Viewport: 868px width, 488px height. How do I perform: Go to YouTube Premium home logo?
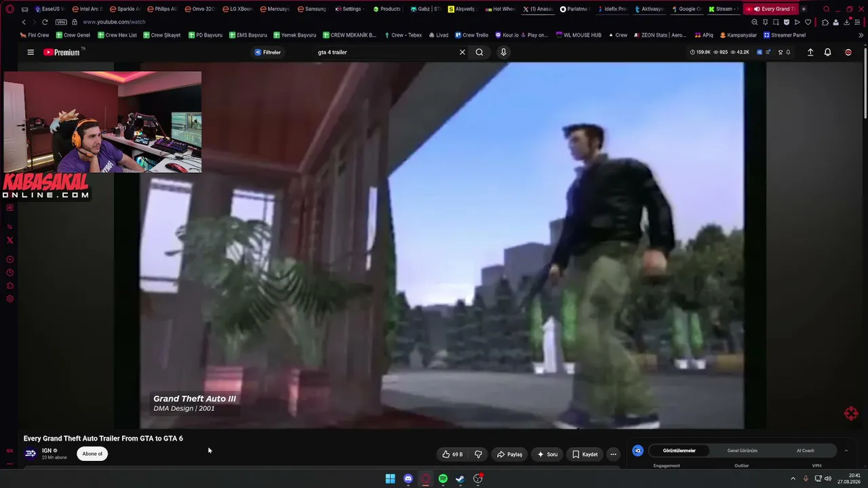click(62, 52)
